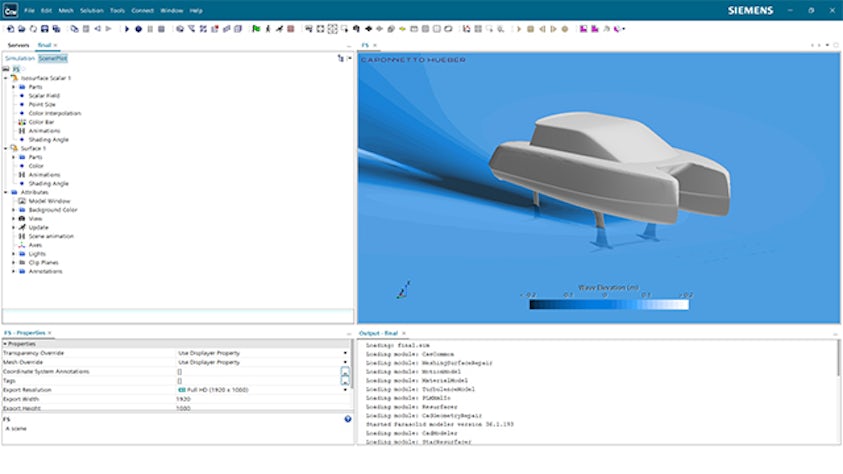The image size is (843, 474).
Task: Click the STAR-CCM+ logo in title bar
Action: [10, 10]
